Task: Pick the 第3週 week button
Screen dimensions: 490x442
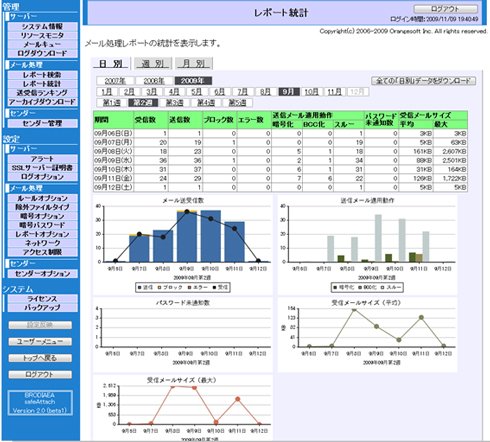Action: coord(175,103)
